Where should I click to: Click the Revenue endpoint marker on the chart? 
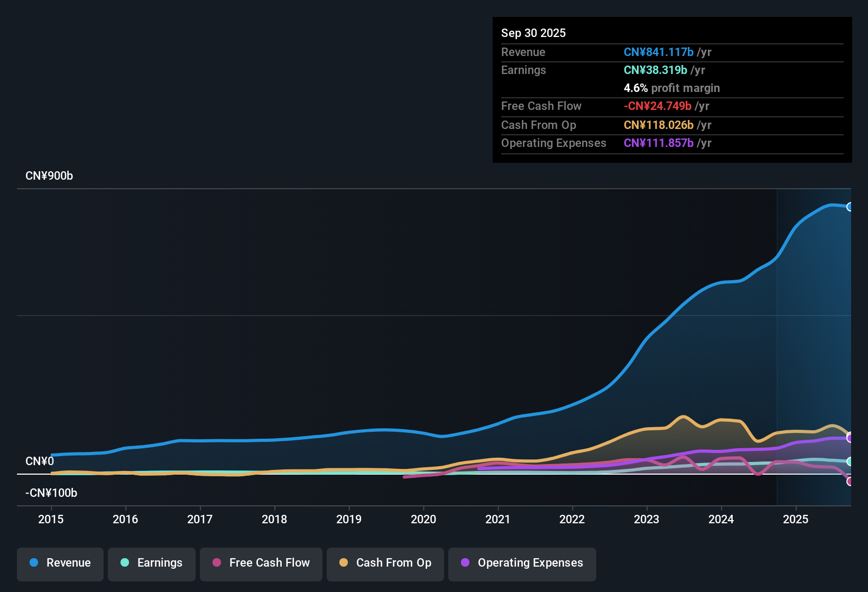850,206
